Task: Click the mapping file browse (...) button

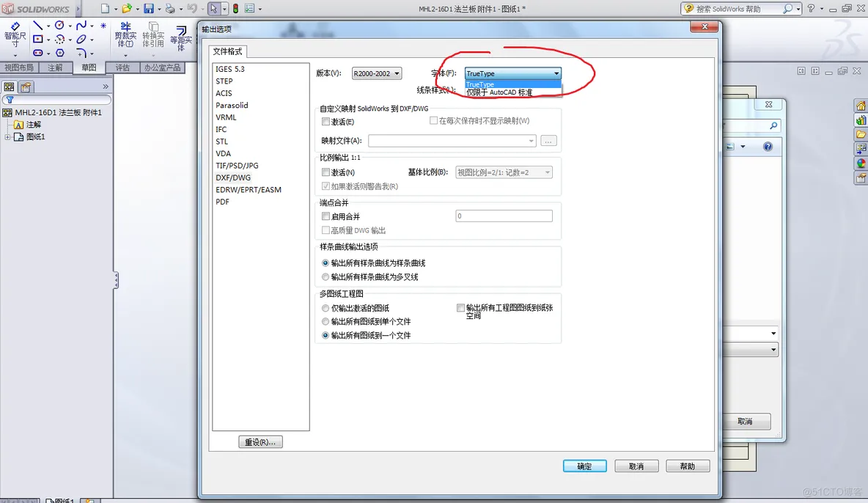Action: click(x=548, y=141)
